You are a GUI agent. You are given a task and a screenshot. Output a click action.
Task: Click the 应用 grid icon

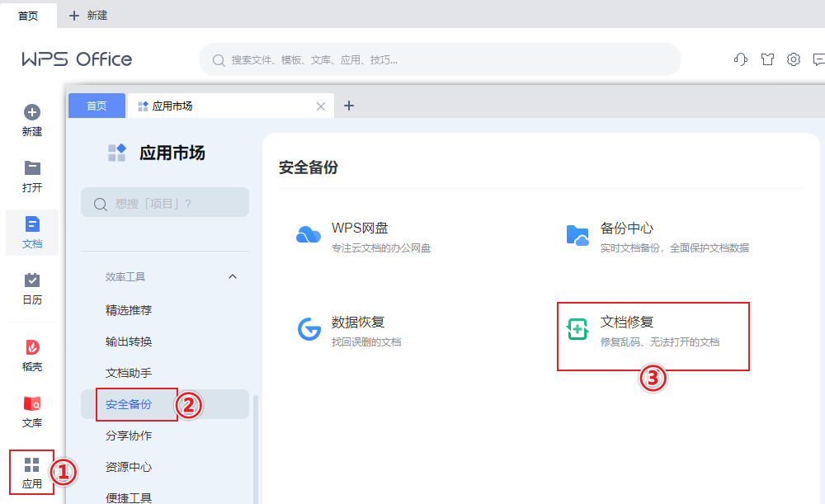(32, 465)
